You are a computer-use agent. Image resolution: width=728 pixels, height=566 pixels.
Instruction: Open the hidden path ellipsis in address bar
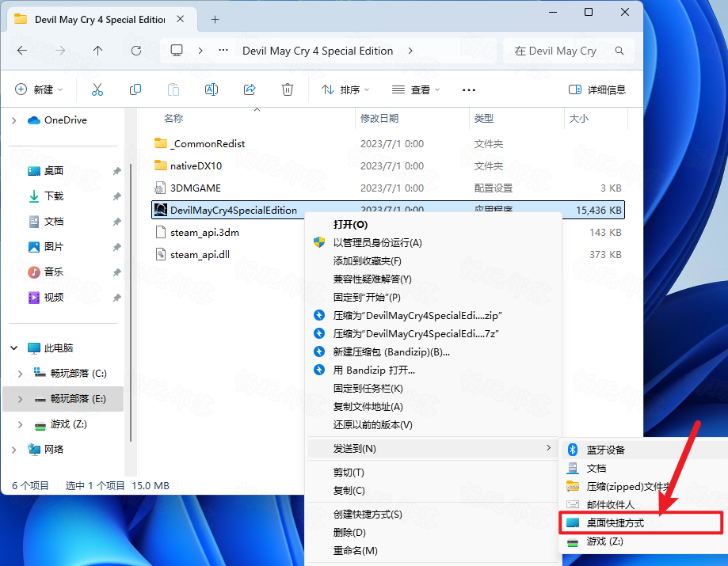(x=223, y=50)
